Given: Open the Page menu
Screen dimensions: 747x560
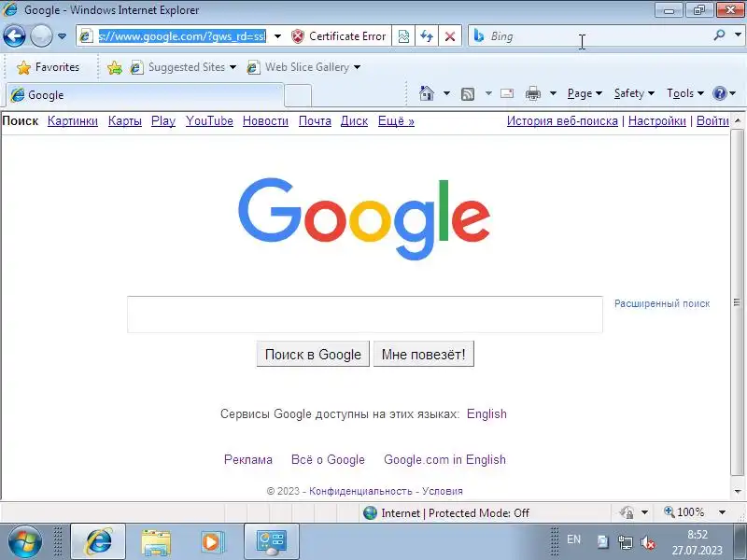Looking at the screenshot, I should coord(585,93).
